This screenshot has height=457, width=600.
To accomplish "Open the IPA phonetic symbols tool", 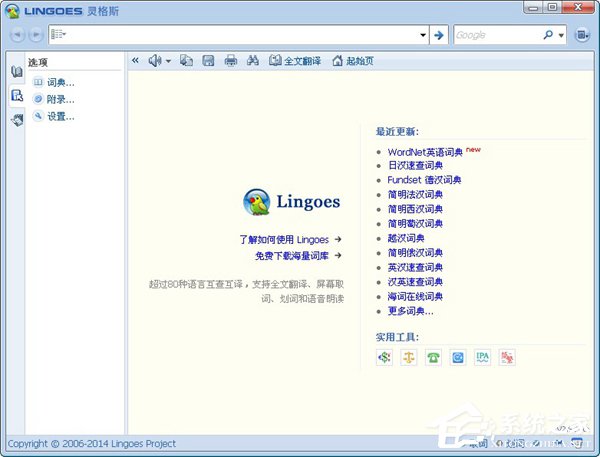I will click(483, 356).
